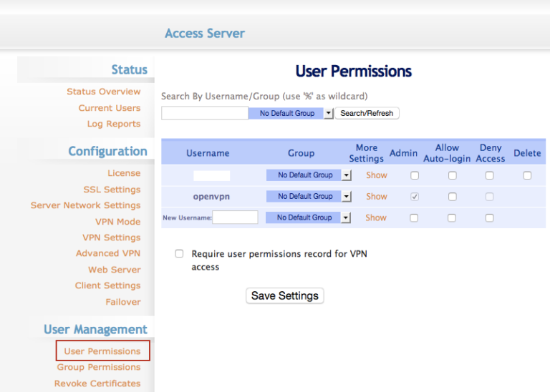Click the Save Settings button
Viewport: 550px width, 392px height.
tap(285, 295)
